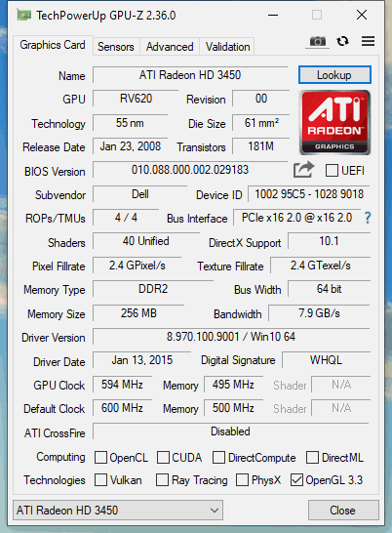Open the hamburger settings menu
Image resolution: width=392 pixels, height=533 pixels.
[x=368, y=41]
